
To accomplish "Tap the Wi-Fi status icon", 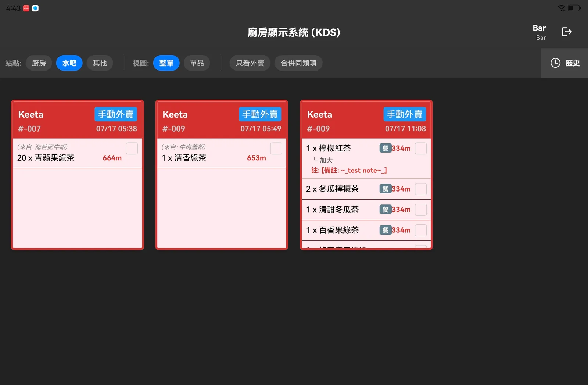I will pyautogui.click(x=561, y=8).
